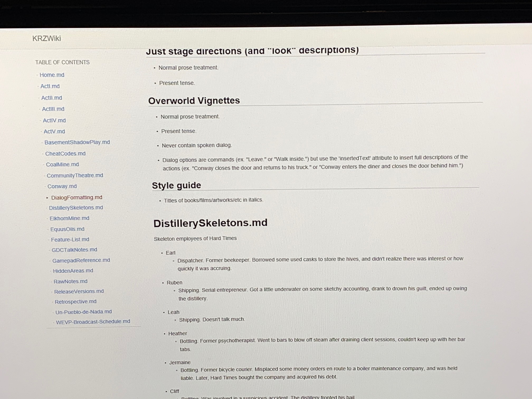Open CoalMine.md from contents

[62, 165]
